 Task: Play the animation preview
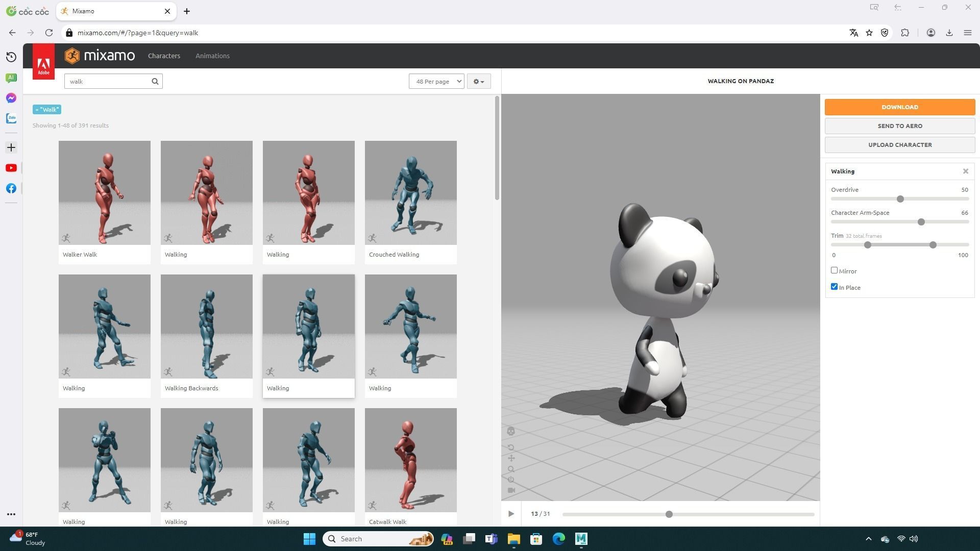click(x=511, y=514)
